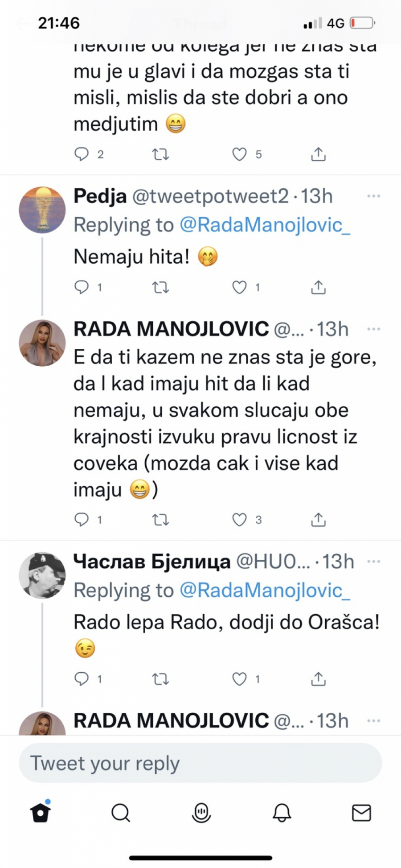
Task: Open @RadaManojlovic_ mention under Pedja's name
Action: (x=265, y=225)
